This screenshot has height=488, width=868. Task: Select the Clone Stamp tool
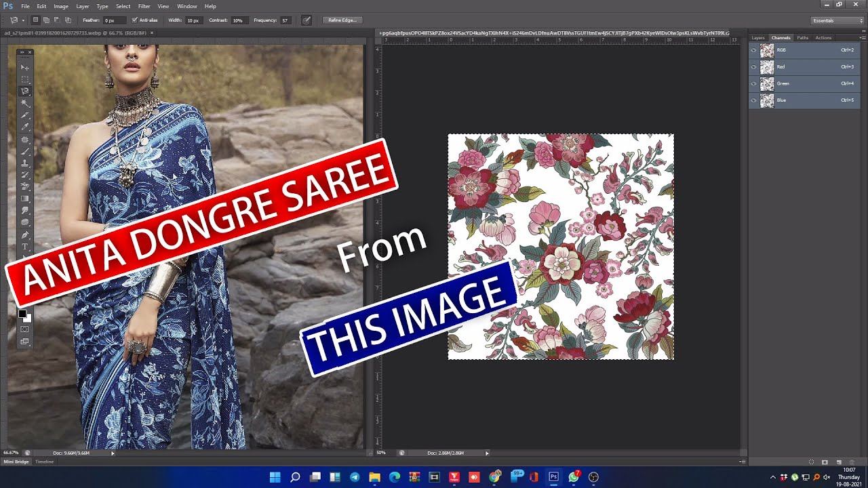point(25,163)
